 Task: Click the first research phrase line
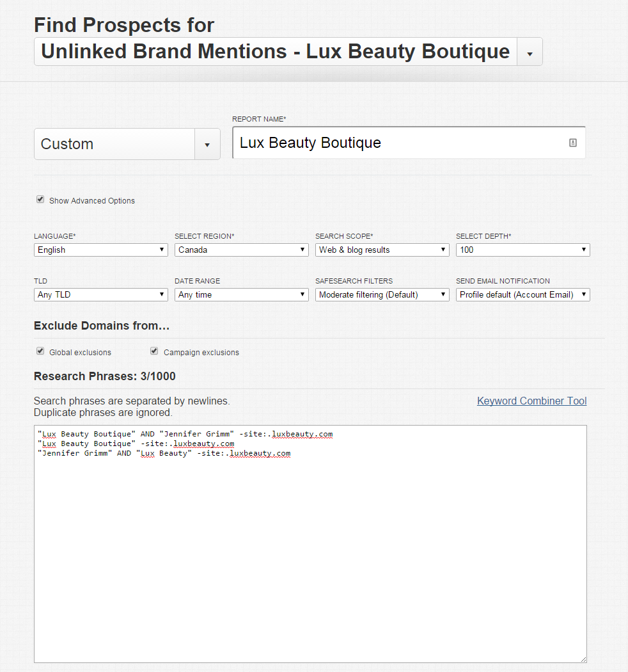(185, 434)
